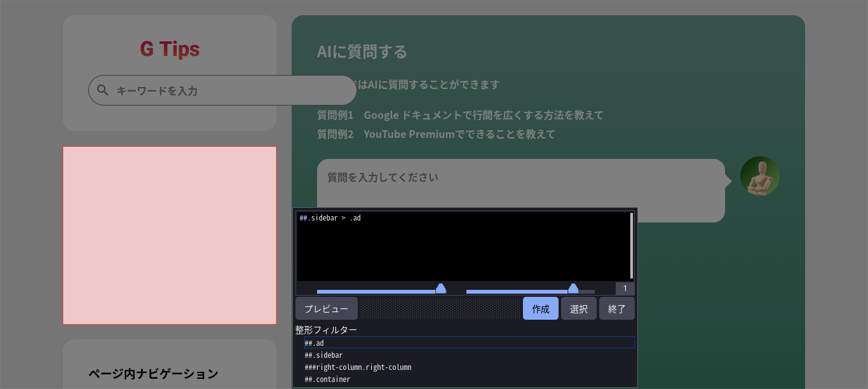Click the textarea scrollbar in the picker

631,246
